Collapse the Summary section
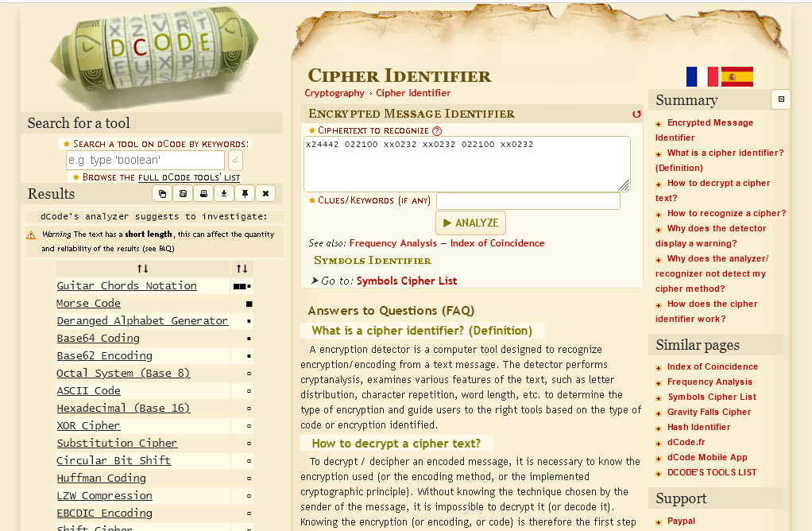 [x=780, y=99]
